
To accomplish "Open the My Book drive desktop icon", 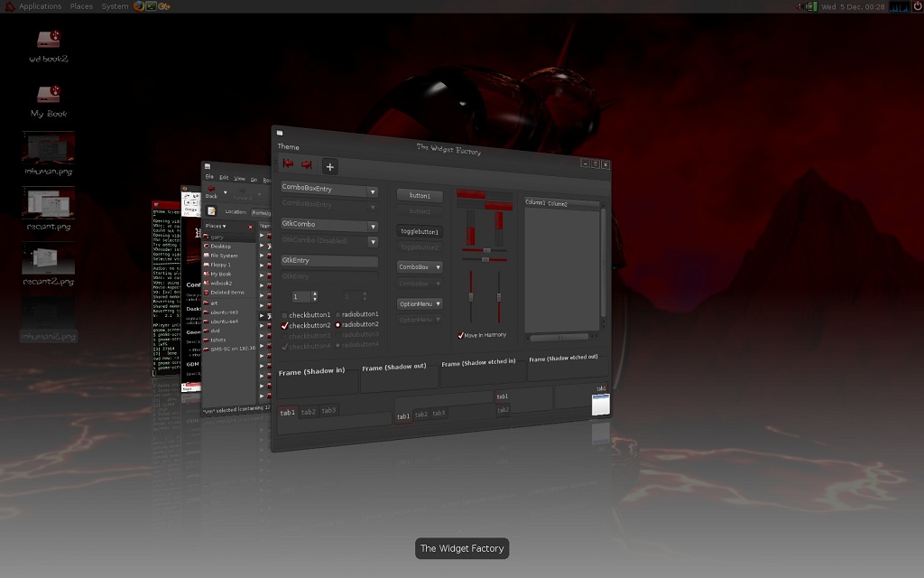I will coord(49,94).
